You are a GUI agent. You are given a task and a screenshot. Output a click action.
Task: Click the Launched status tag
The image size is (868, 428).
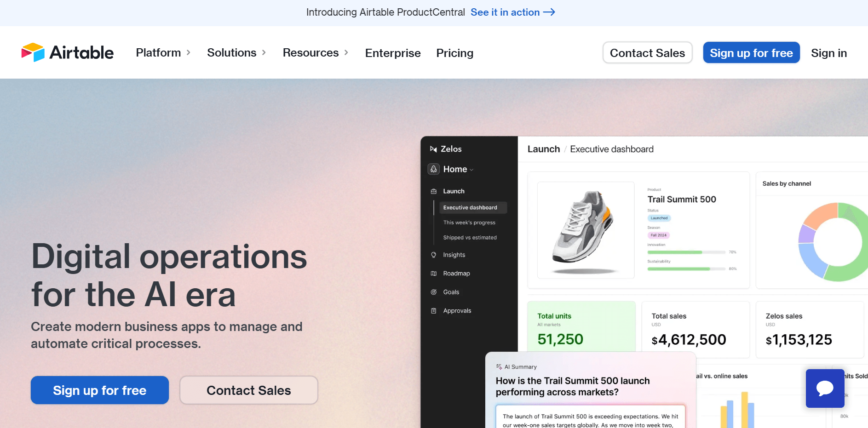click(x=659, y=218)
